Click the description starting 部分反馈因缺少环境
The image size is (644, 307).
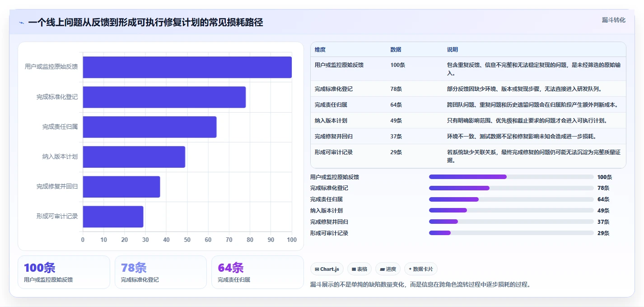click(x=524, y=89)
